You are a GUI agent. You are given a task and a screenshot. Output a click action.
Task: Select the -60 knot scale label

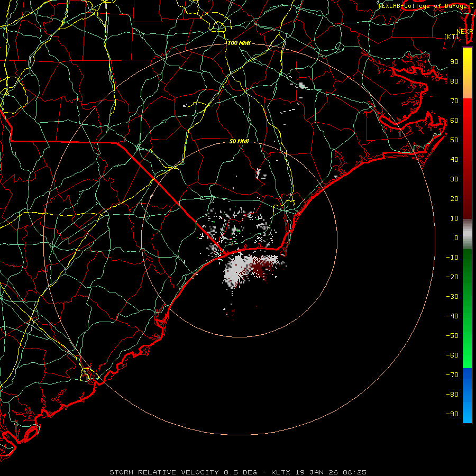click(x=452, y=355)
